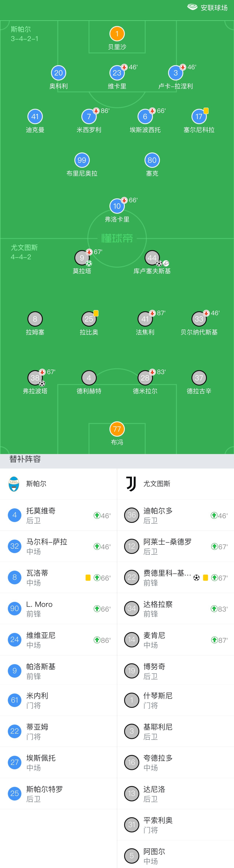The image size is (234, 868).
Task: Open substitute 托莫维奇 row
Action: pos(58,515)
